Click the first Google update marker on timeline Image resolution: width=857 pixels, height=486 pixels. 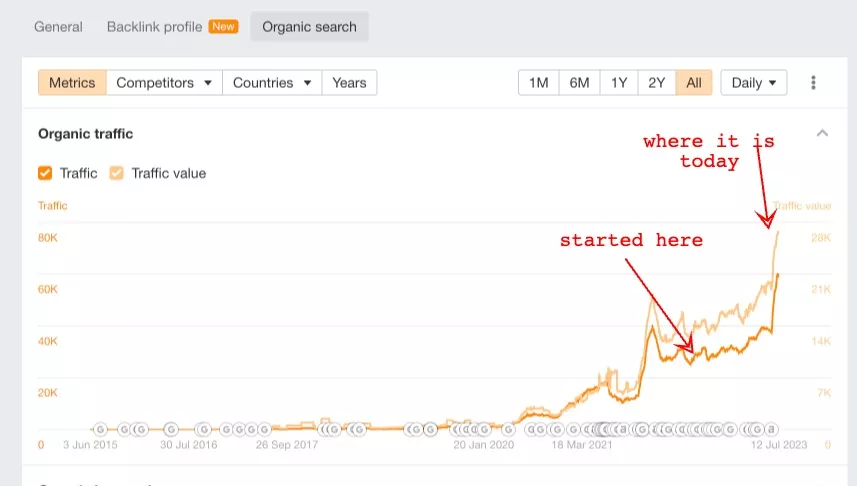[99, 429]
